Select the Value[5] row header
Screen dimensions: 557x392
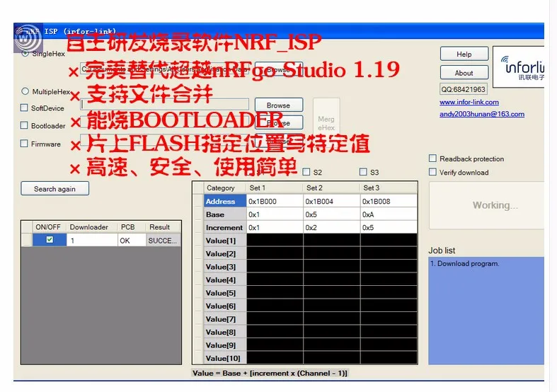225,293
